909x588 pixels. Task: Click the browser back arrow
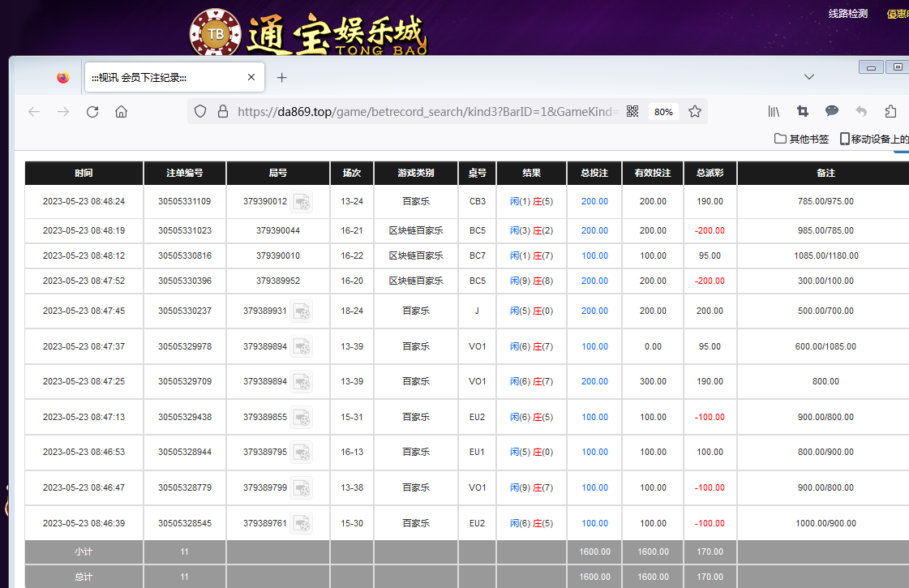34,112
